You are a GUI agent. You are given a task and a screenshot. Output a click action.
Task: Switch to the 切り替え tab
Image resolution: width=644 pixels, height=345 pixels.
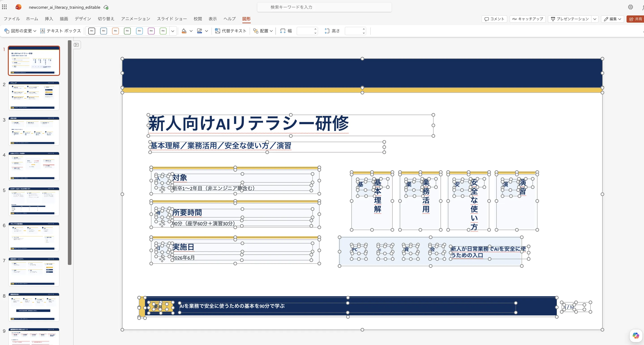point(106,19)
